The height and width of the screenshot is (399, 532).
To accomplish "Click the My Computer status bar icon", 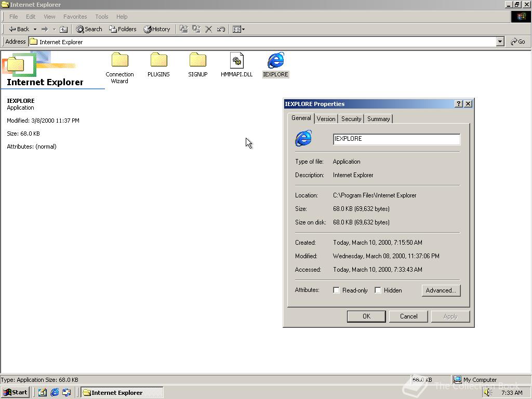I will (x=458, y=380).
